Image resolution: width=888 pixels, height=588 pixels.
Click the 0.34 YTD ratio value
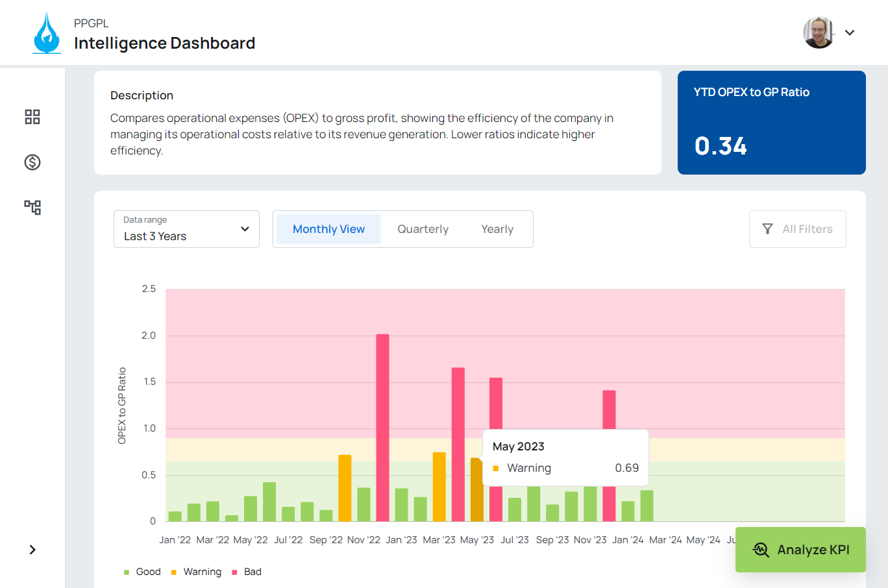tap(721, 146)
